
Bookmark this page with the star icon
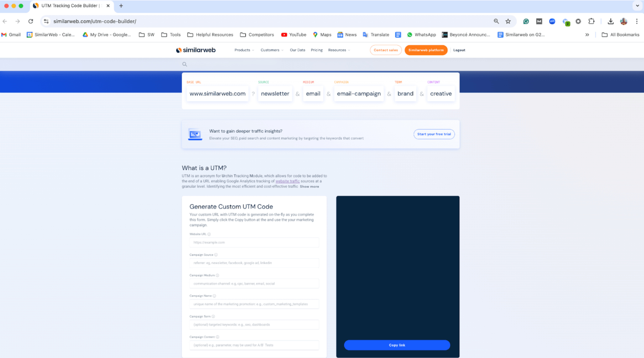(x=508, y=21)
